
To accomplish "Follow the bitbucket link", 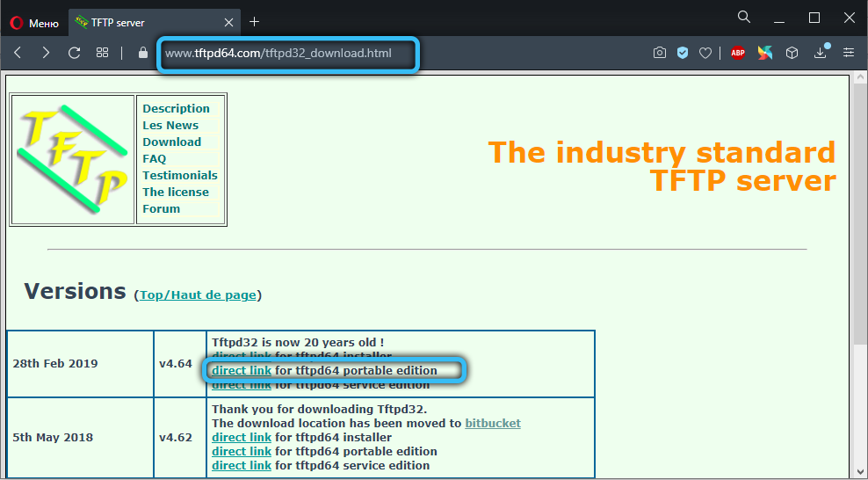I will (x=492, y=423).
